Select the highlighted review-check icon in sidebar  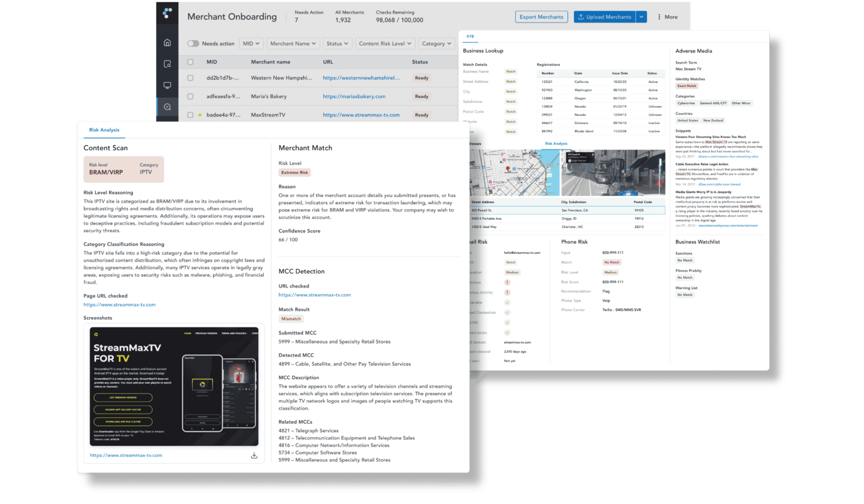pos(167,106)
